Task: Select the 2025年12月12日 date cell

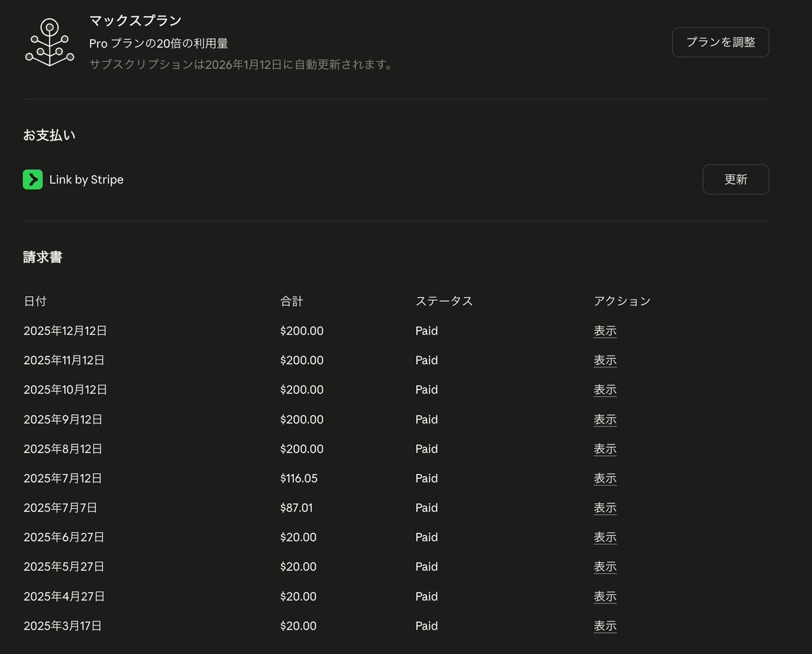Action: pos(65,331)
